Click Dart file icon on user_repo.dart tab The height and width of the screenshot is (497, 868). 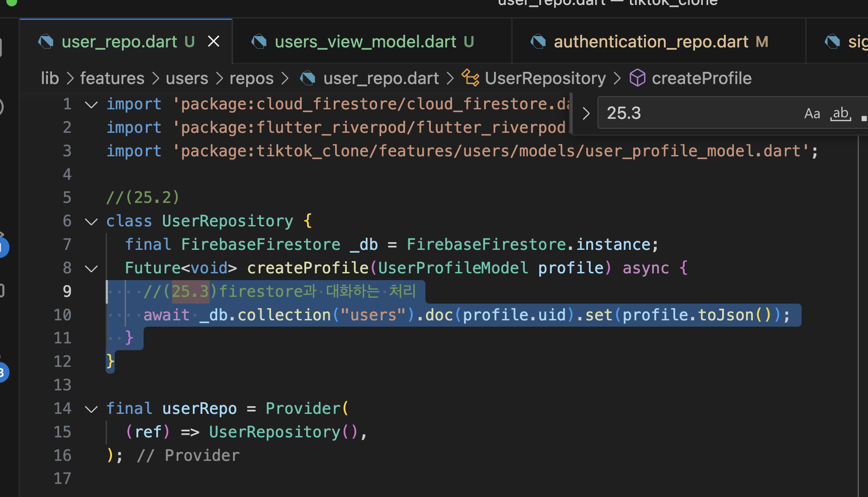[46, 42]
